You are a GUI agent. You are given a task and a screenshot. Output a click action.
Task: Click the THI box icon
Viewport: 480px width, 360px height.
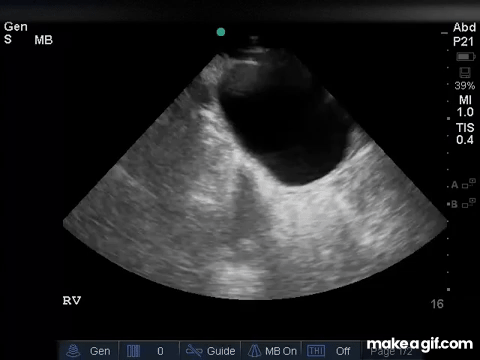[316, 351]
